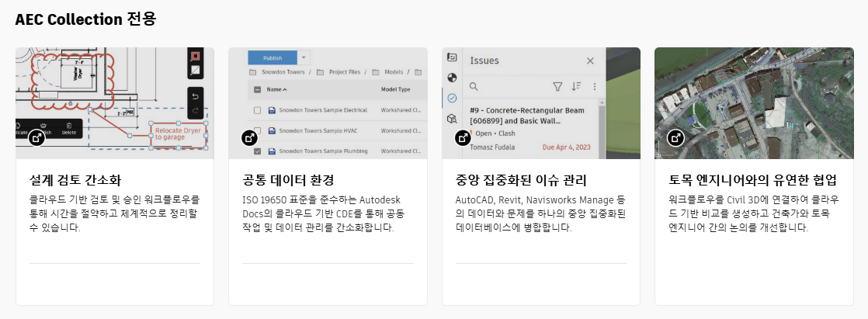Open the expand icon on the 중앙 집중화된 이슈 관리 card
The image size is (868, 319).
click(x=464, y=138)
